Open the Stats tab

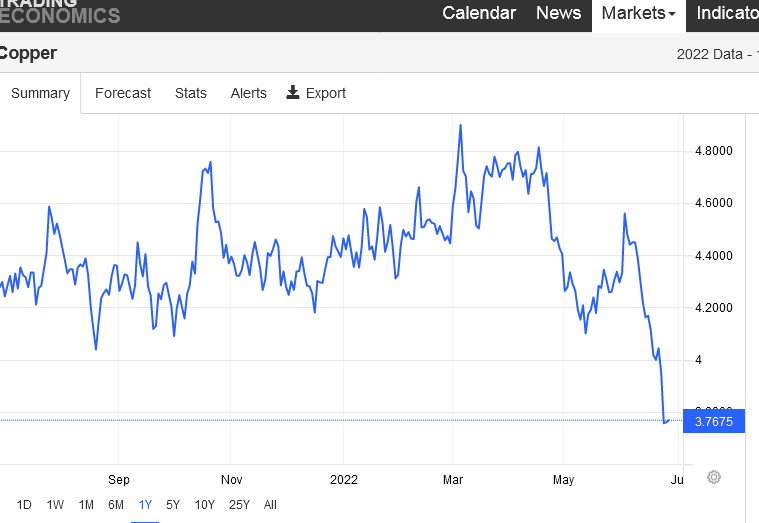[x=191, y=93]
